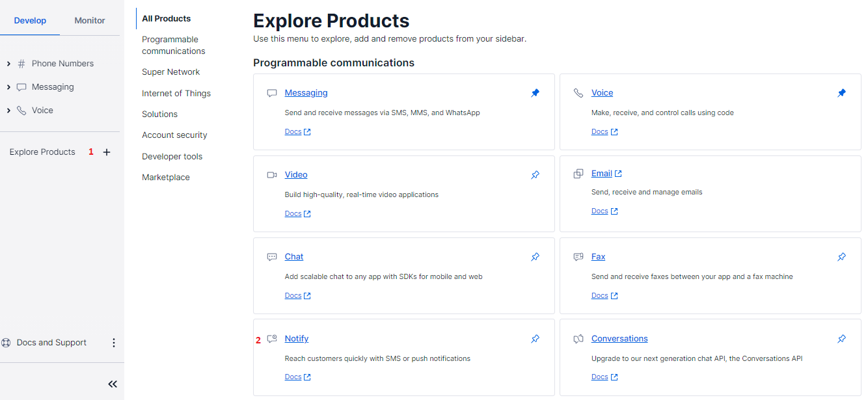Open Docs and Support label
The height and width of the screenshot is (400, 868).
[x=51, y=343]
